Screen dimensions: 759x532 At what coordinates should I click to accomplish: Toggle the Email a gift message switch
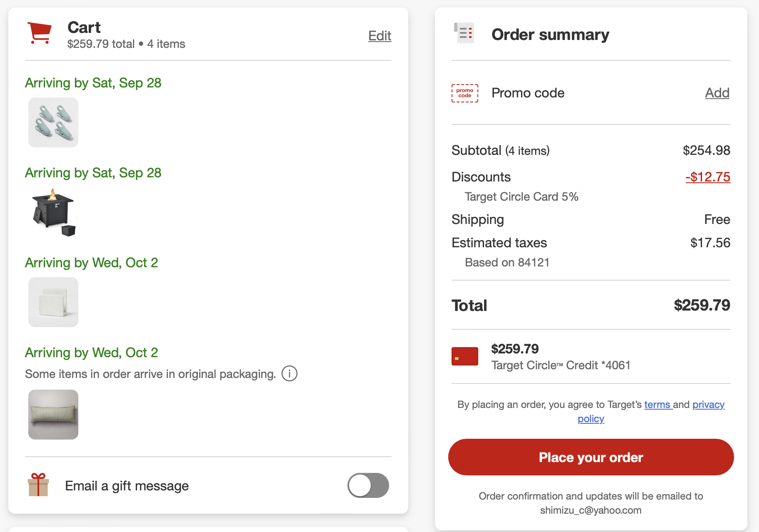click(368, 485)
